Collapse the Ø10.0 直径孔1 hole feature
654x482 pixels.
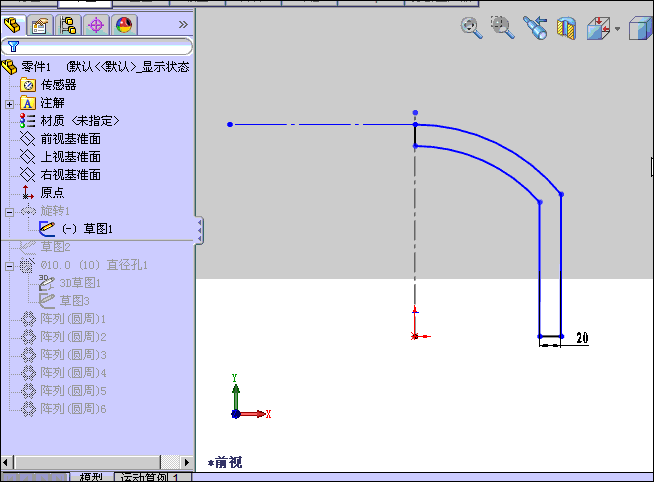pyautogui.click(x=9, y=266)
